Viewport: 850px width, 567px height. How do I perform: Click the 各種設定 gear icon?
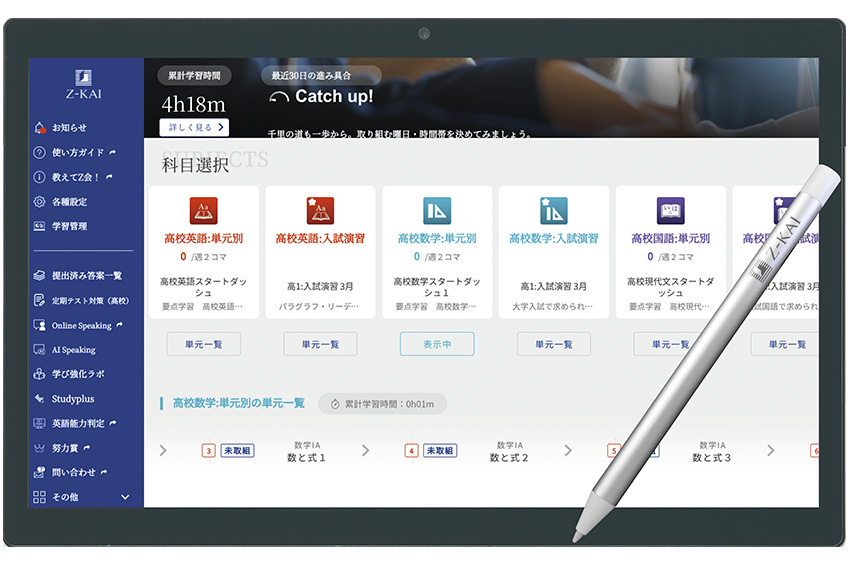pyautogui.click(x=40, y=202)
